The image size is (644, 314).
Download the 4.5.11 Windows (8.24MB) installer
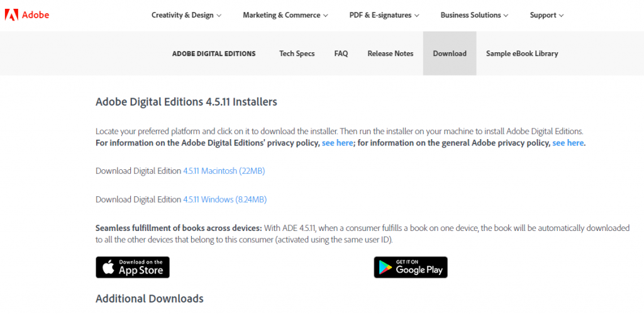click(x=225, y=199)
